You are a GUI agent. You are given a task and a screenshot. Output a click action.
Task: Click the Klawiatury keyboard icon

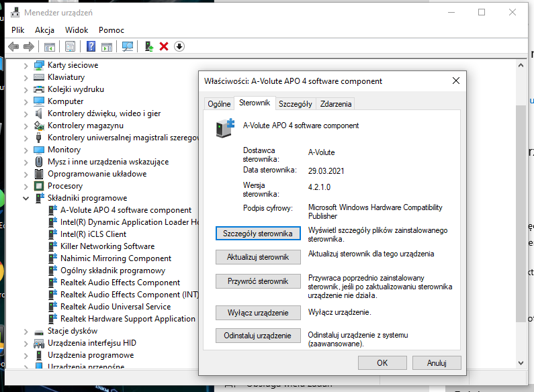pos(39,77)
